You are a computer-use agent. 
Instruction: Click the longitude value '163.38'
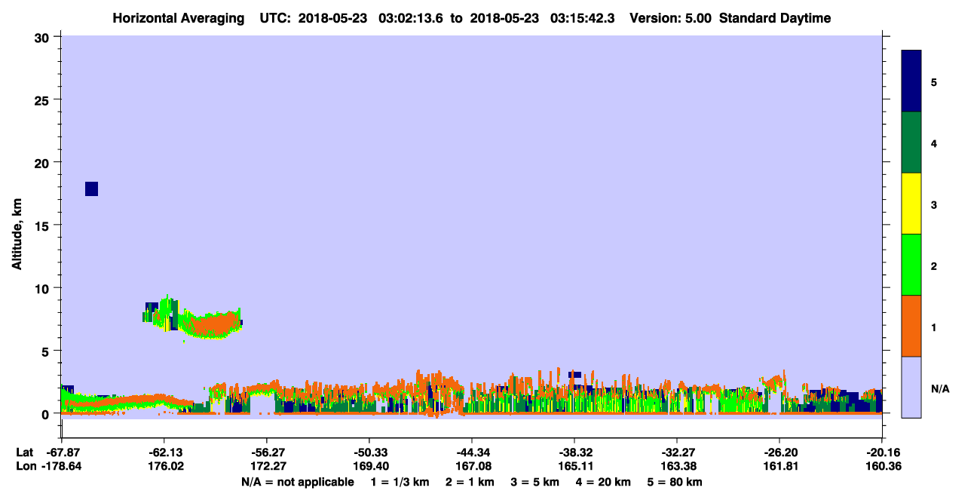pos(677,466)
